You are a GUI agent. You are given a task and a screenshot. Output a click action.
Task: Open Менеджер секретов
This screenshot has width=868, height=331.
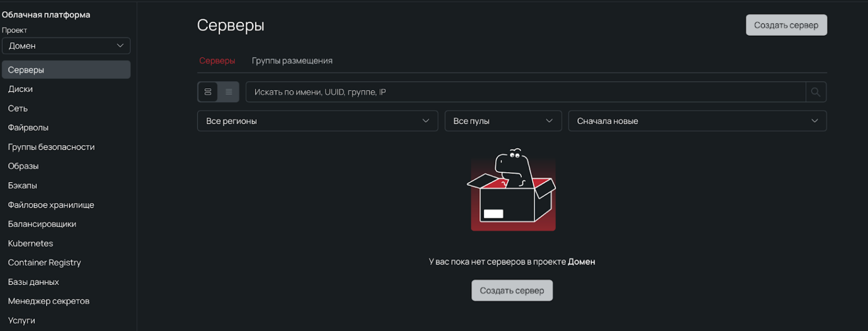coord(48,301)
